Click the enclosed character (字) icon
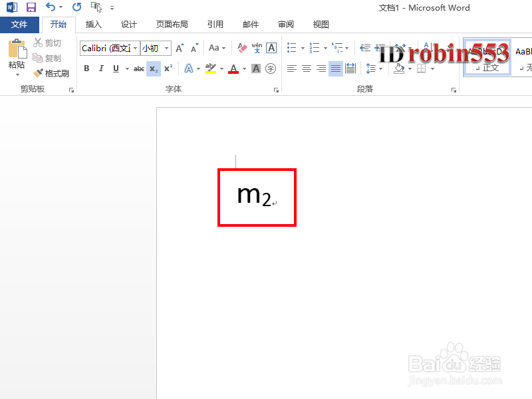This screenshot has height=399, width=532. tap(271, 68)
